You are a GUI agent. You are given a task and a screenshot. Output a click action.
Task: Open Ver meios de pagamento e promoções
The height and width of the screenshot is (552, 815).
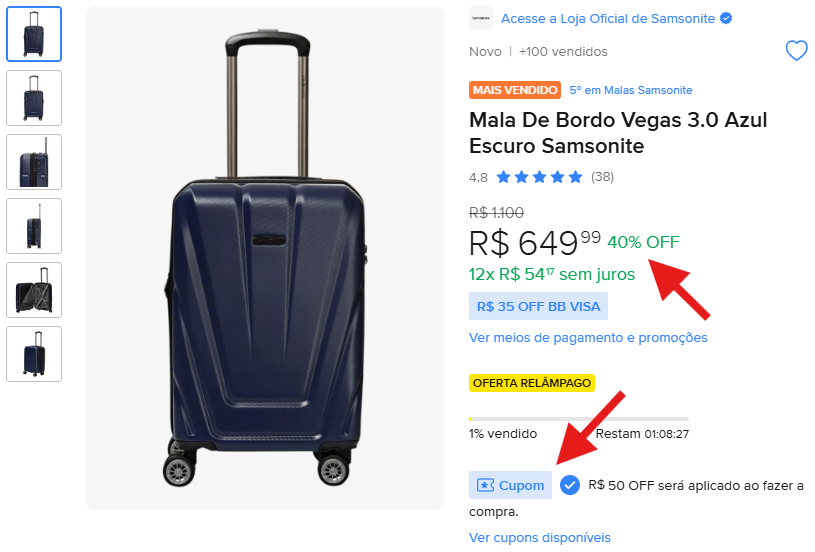click(588, 337)
